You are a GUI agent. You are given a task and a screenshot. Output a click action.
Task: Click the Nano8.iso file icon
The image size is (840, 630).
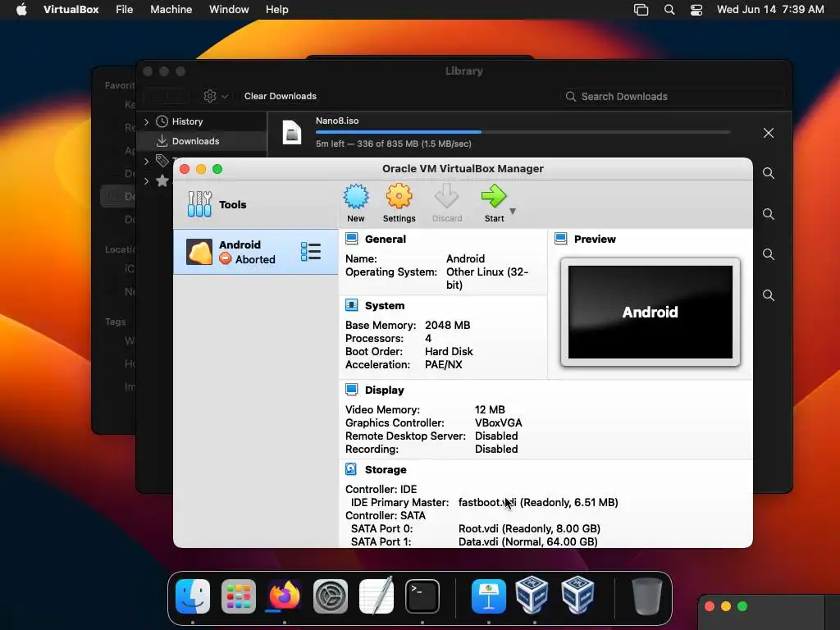click(x=292, y=132)
